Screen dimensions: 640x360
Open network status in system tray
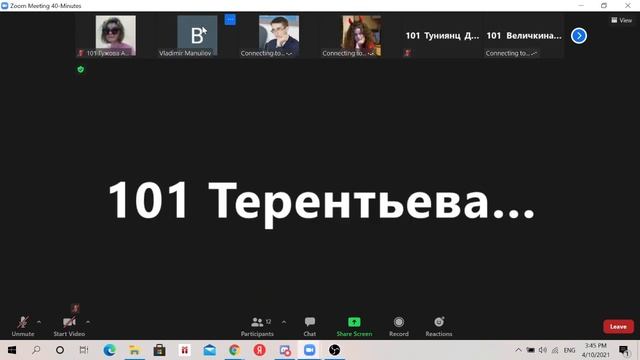(x=555, y=350)
